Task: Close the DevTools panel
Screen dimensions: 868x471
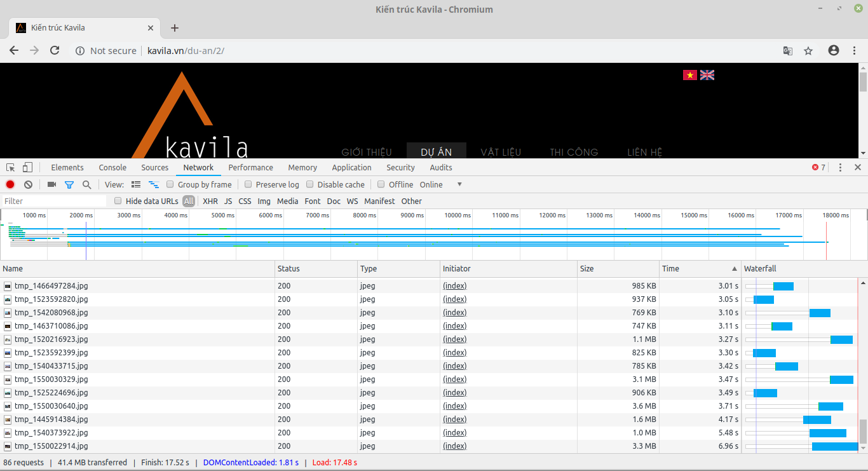Action: (858, 168)
